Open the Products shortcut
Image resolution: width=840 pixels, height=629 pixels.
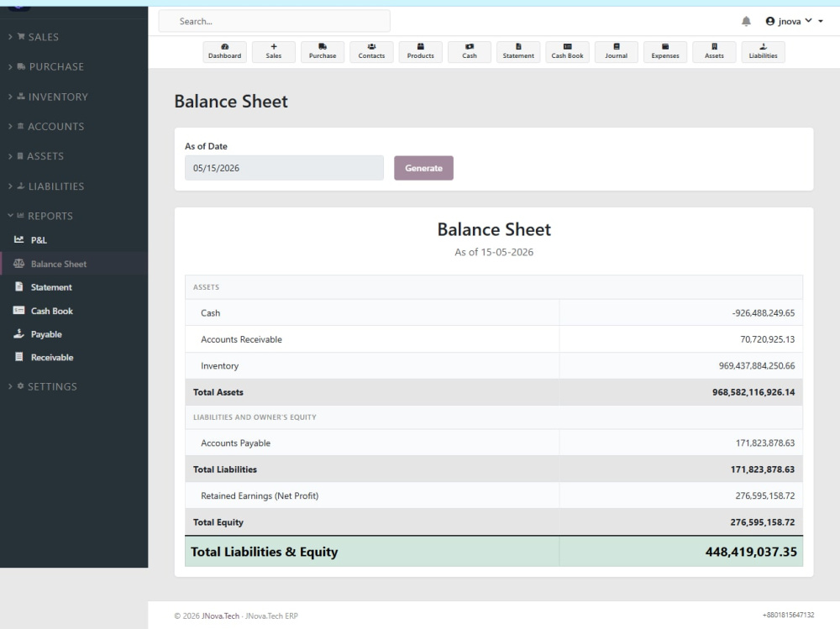click(421, 51)
